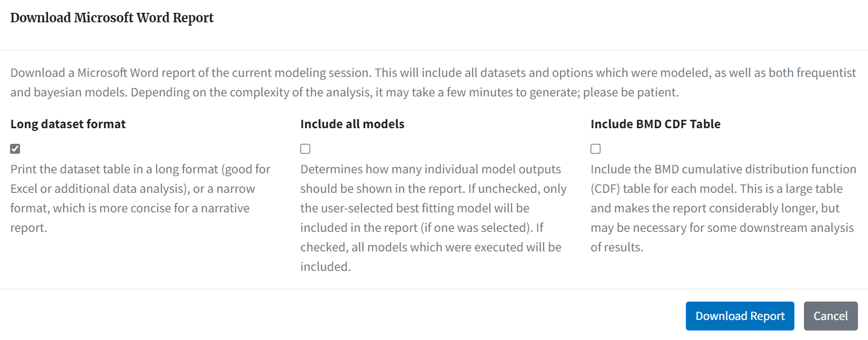Uncheck the Long dataset format checkbox
This screenshot has width=868, height=340.
pyautogui.click(x=15, y=149)
